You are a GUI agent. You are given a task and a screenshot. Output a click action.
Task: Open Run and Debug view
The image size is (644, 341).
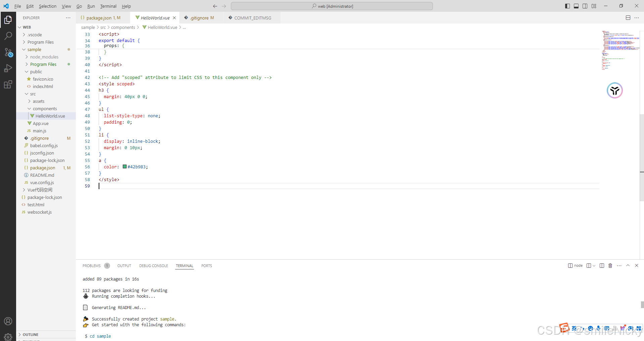coord(8,68)
